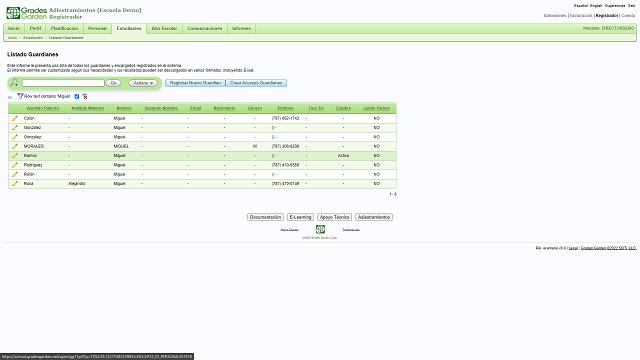640x360 pixels.
Task: Sort by Nombre column header
Action: 124,108
